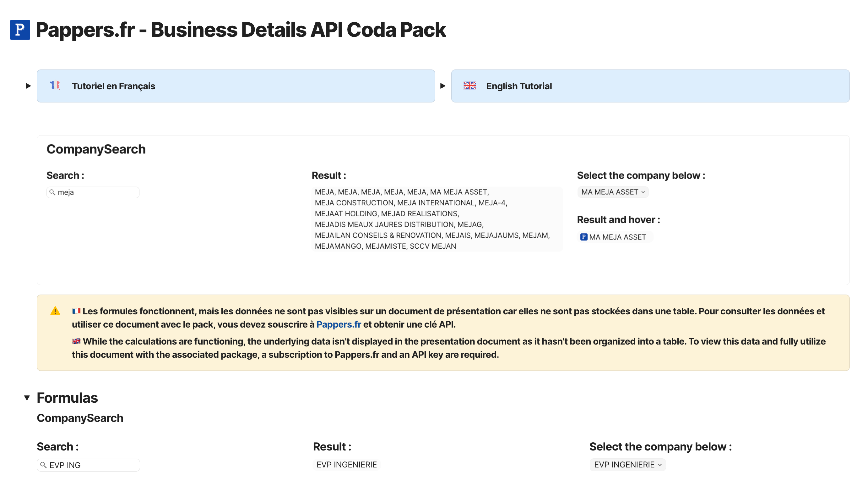Click the EVP INGENIERIE result value
868x486 pixels.
click(x=346, y=465)
